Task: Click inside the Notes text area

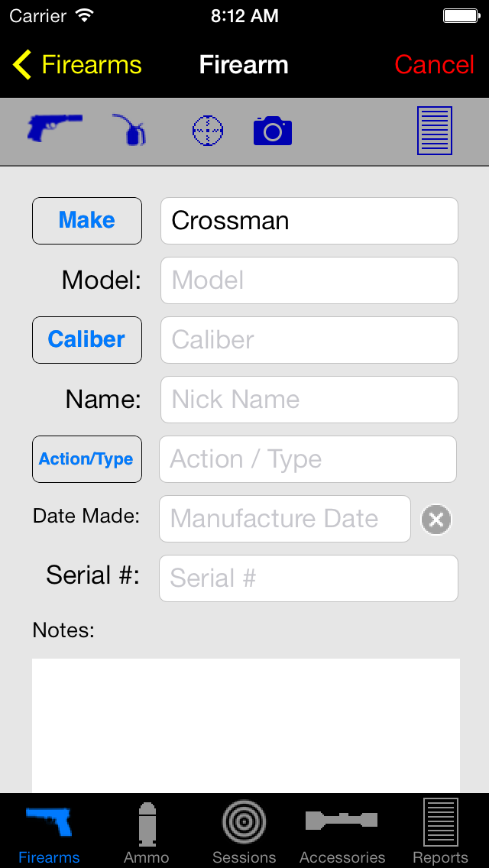Action: (x=246, y=724)
